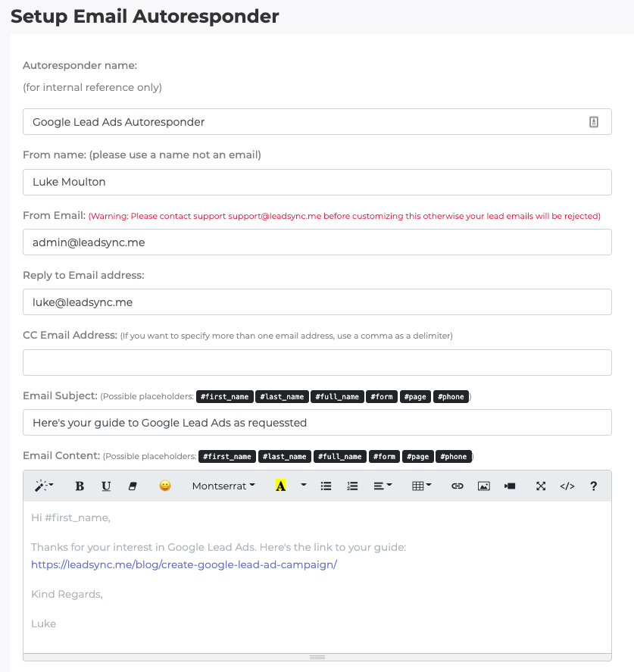
Task: Insert a video into the email content
Action: click(x=510, y=486)
